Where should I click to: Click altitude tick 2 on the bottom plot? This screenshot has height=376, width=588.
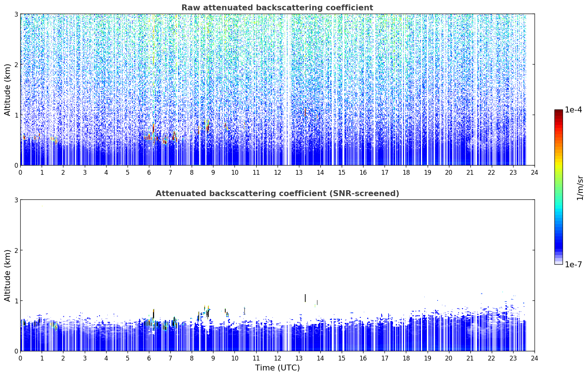(16, 250)
